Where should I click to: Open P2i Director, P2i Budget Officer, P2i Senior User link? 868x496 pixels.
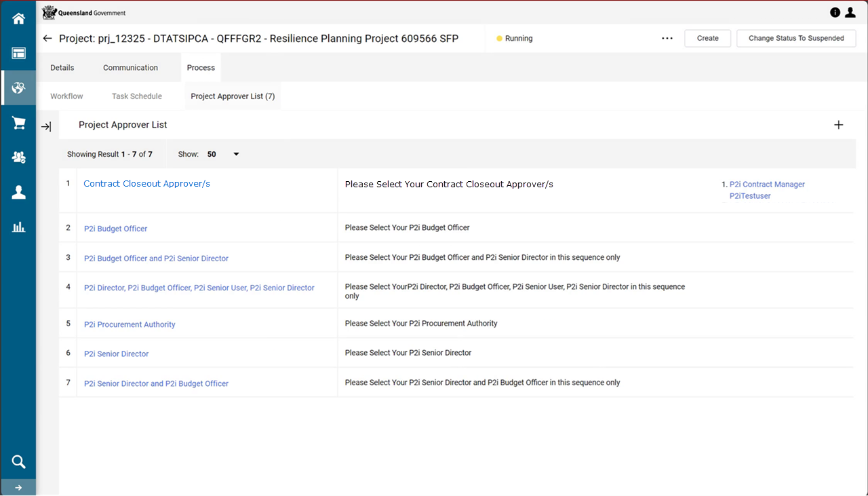199,288
